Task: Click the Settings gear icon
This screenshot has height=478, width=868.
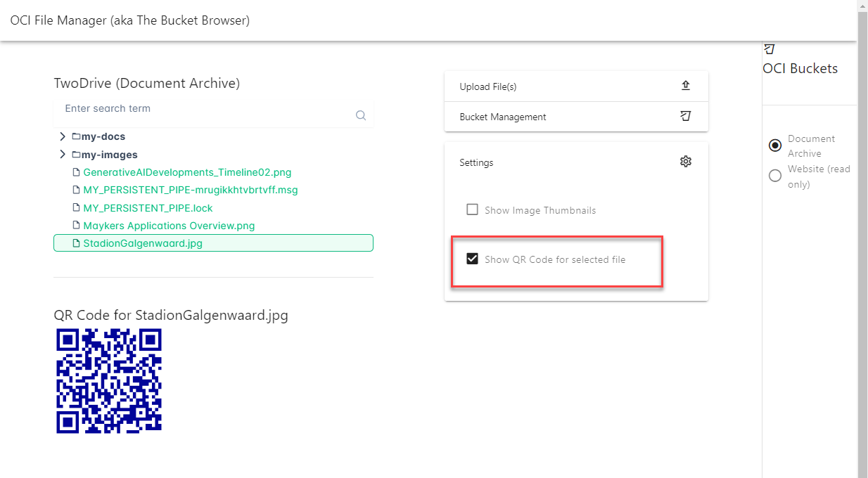Action: click(686, 162)
